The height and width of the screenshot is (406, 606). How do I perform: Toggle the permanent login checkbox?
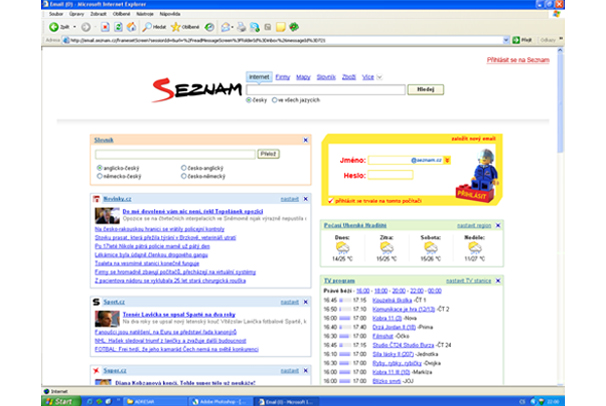(330, 200)
